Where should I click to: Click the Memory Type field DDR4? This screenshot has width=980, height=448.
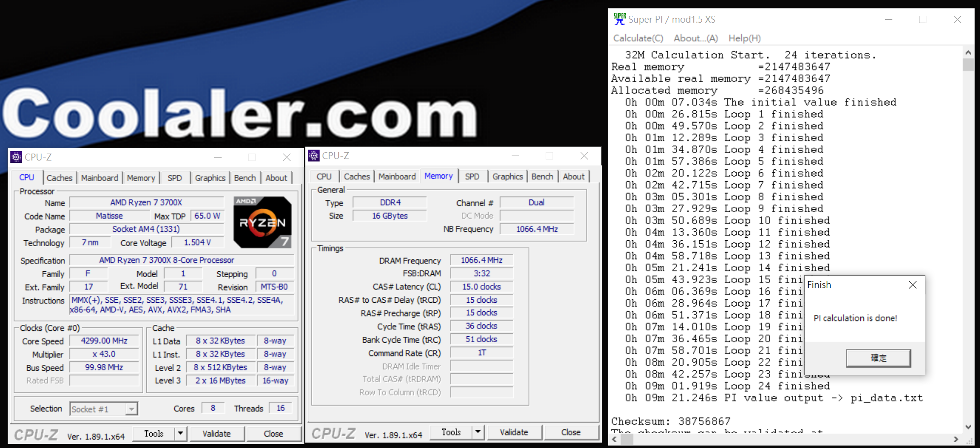(x=390, y=202)
